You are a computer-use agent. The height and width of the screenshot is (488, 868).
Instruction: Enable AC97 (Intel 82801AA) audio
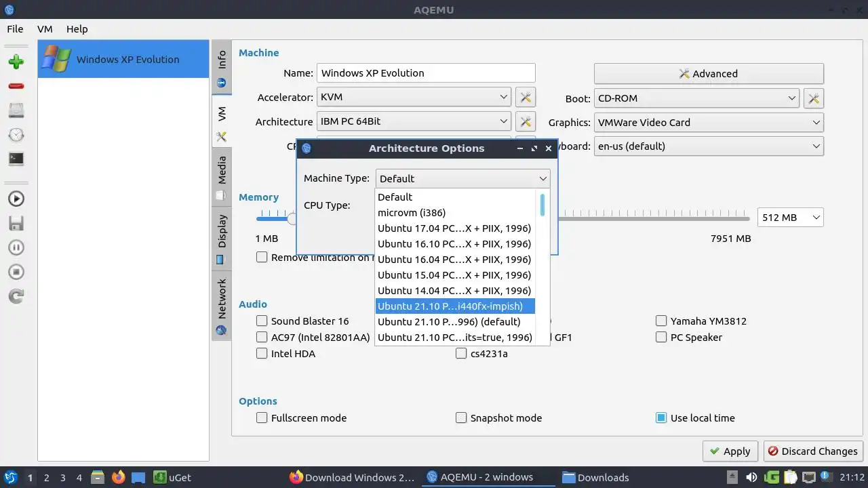click(x=262, y=338)
